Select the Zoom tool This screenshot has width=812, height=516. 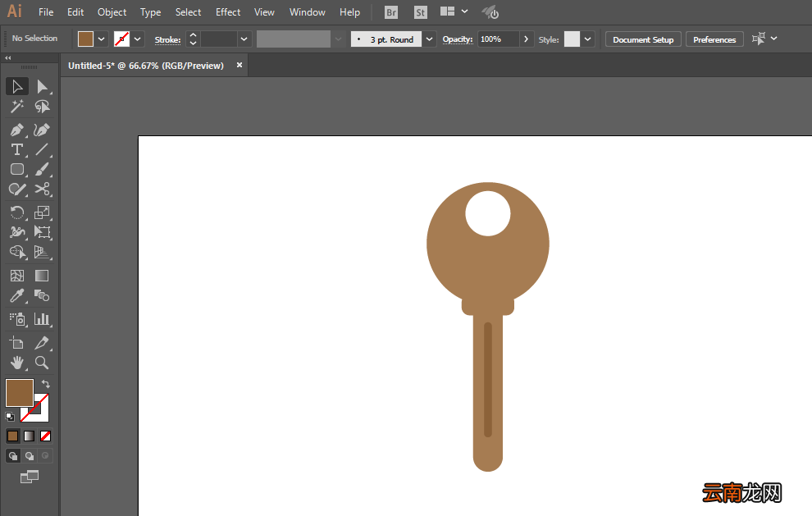point(42,363)
